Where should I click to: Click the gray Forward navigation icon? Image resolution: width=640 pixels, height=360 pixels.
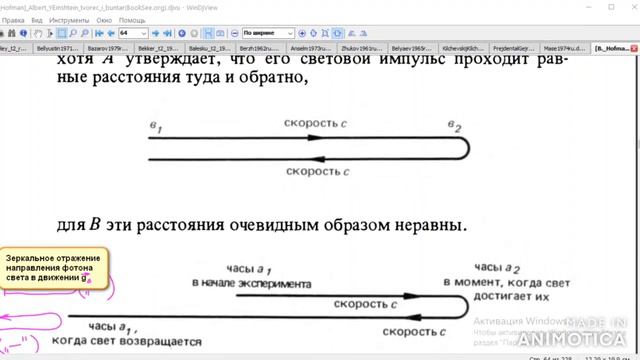click(194, 33)
